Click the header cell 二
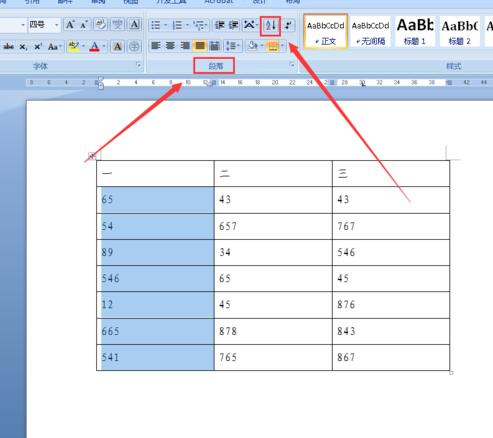 tap(273, 173)
